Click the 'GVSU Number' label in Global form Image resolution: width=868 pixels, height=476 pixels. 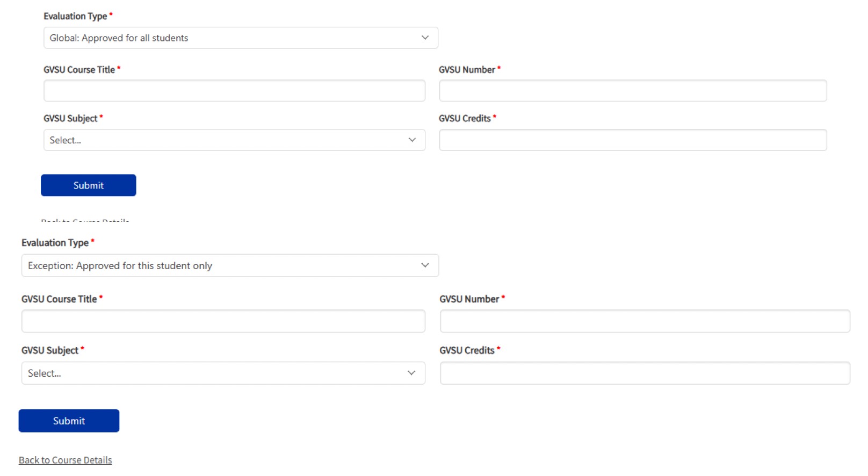click(x=467, y=70)
